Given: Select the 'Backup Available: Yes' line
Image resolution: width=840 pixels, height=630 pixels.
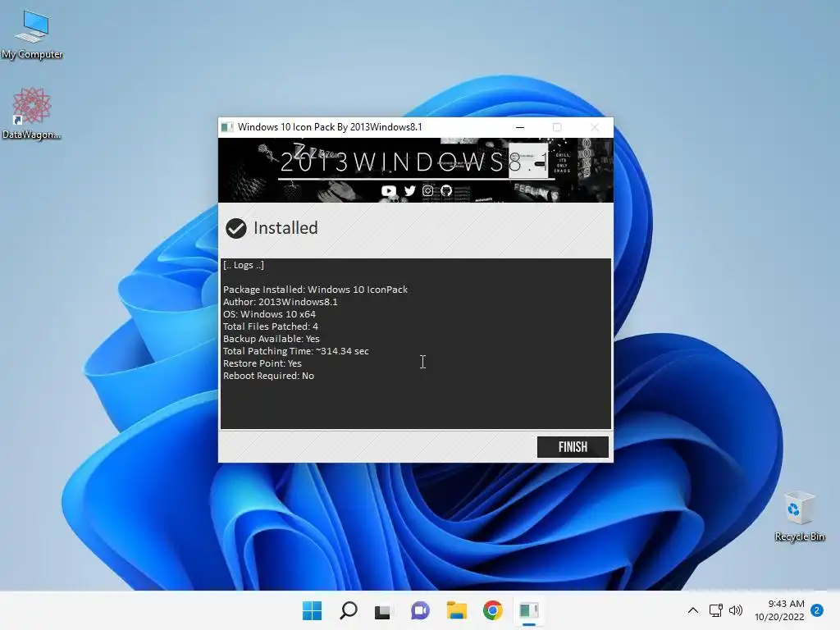Looking at the screenshot, I should click(271, 339).
